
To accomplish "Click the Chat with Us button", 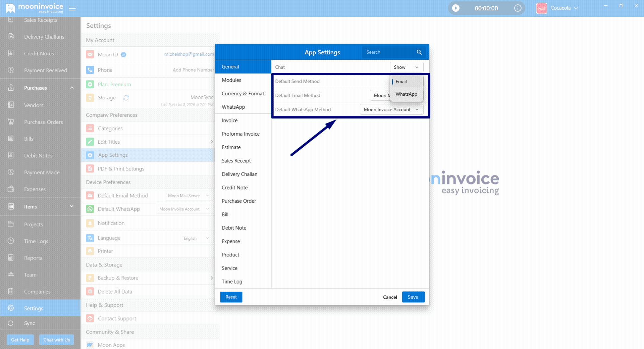I will [x=56, y=340].
